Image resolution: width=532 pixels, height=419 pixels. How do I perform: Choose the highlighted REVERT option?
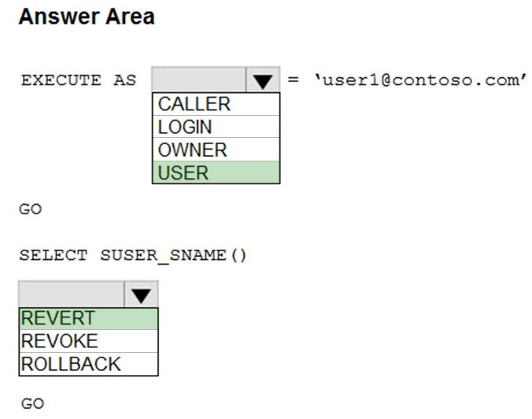pyautogui.click(x=89, y=318)
